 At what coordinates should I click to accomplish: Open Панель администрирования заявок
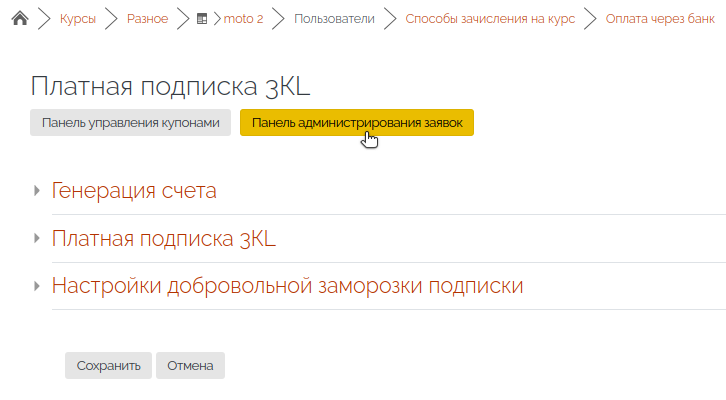point(357,123)
